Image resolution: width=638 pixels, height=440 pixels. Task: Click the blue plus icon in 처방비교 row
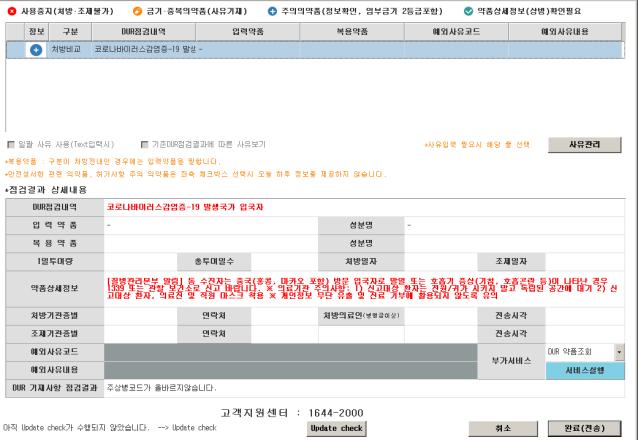coord(36,49)
